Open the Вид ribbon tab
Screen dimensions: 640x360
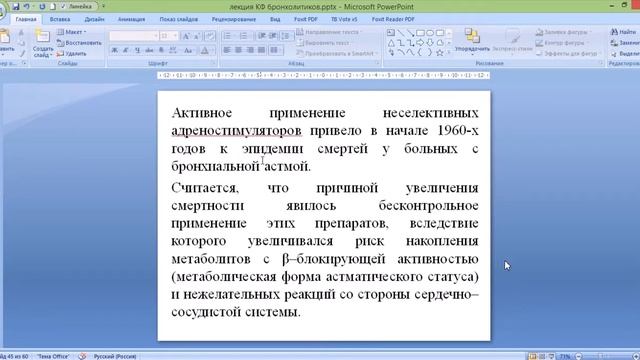[275, 19]
